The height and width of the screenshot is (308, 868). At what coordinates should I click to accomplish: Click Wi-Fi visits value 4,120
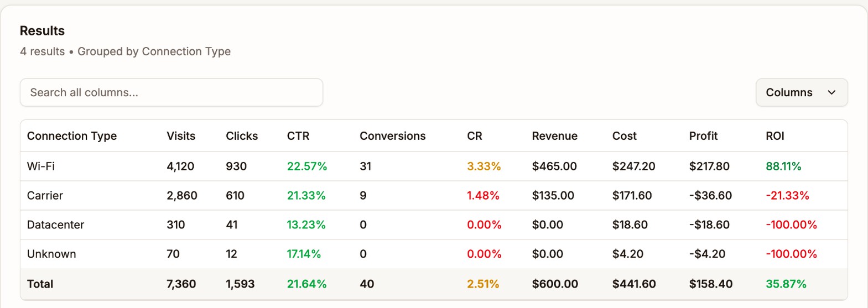[180, 166]
